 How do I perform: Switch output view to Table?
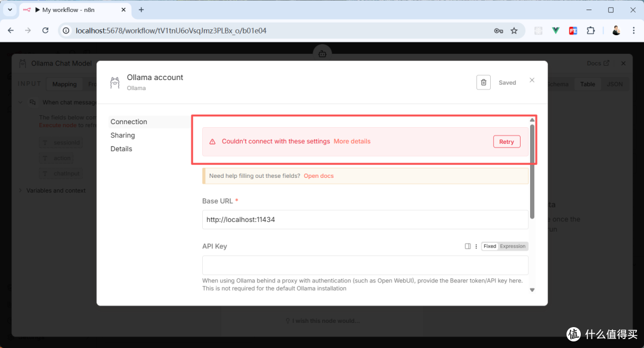587,84
